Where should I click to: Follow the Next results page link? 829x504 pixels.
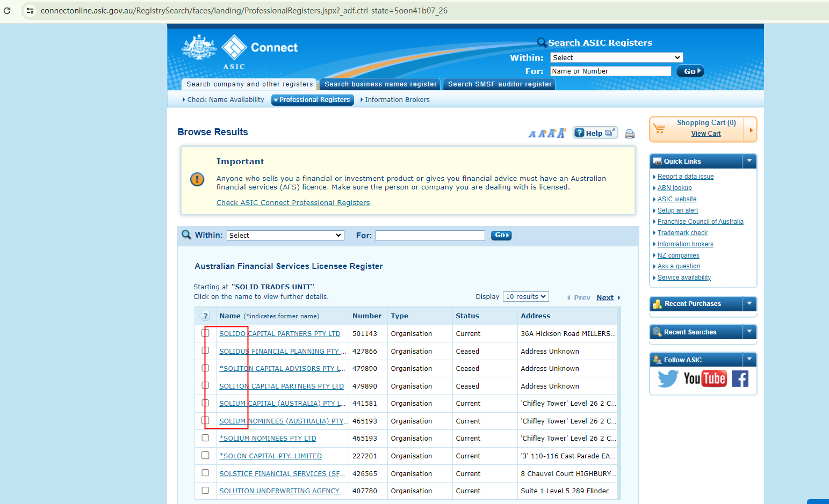point(605,298)
